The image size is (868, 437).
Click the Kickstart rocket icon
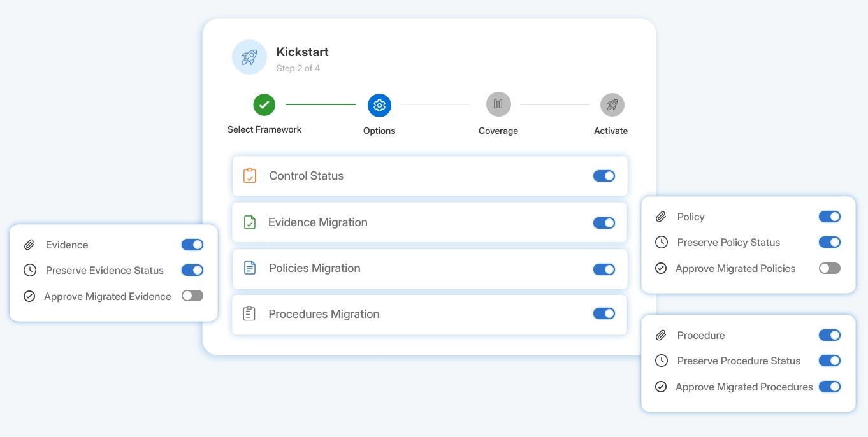tap(249, 57)
